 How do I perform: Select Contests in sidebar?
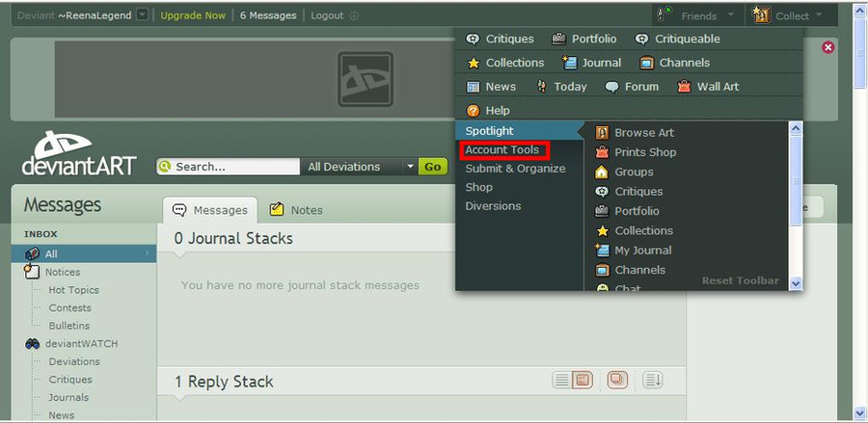(x=69, y=308)
